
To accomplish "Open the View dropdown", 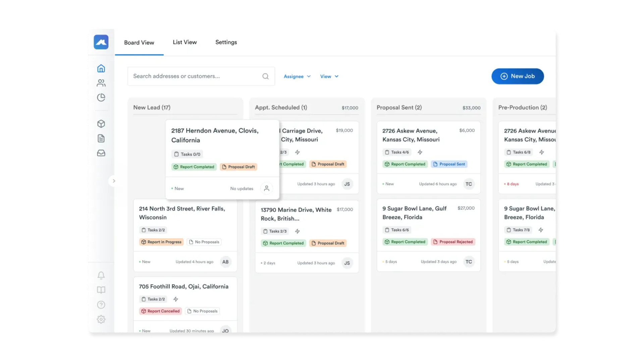I will (329, 76).
